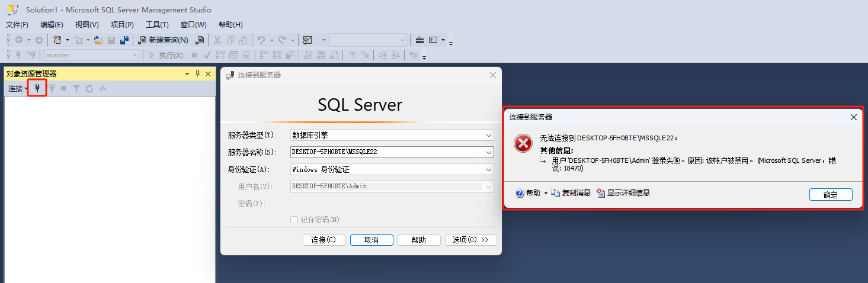Click the Paste toolbar icon
The height and width of the screenshot is (283, 868).
point(244,40)
